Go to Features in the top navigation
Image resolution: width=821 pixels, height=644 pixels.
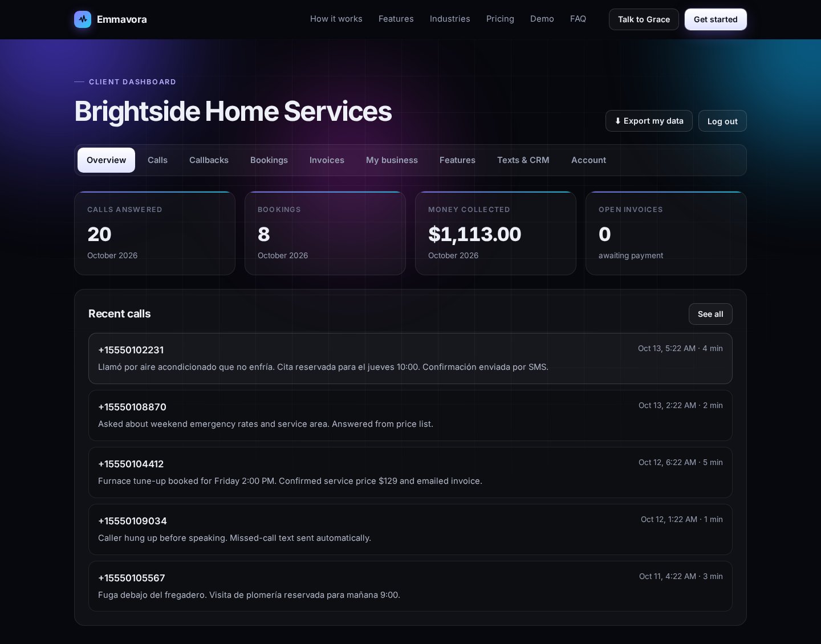pos(396,19)
